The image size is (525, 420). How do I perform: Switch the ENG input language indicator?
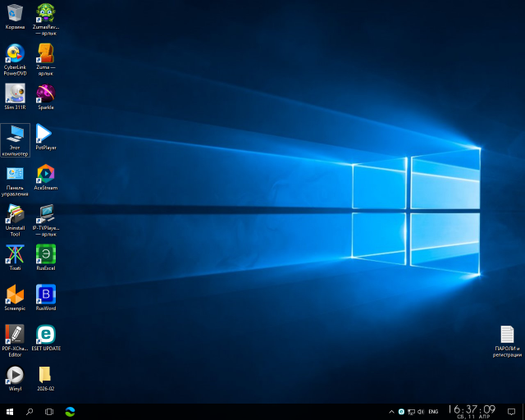point(433,412)
